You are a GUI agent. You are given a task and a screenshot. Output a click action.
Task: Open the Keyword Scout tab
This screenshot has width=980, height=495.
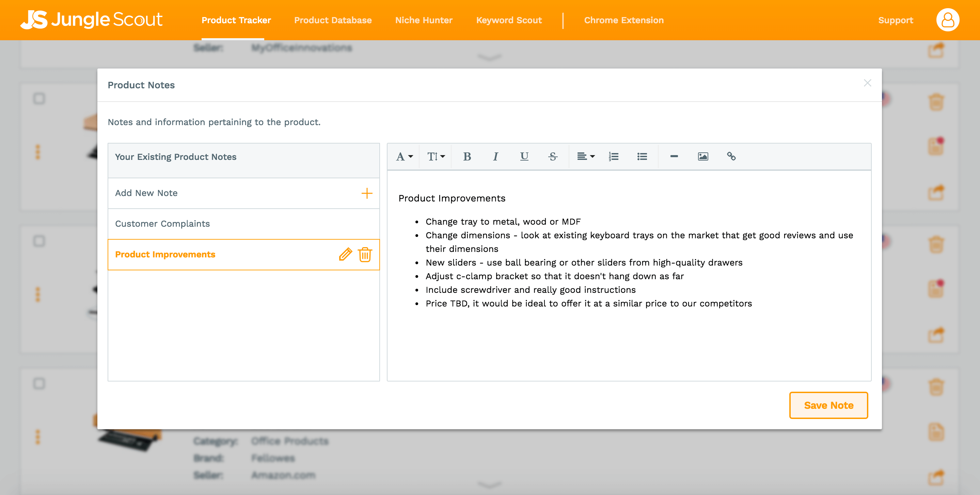(x=509, y=20)
